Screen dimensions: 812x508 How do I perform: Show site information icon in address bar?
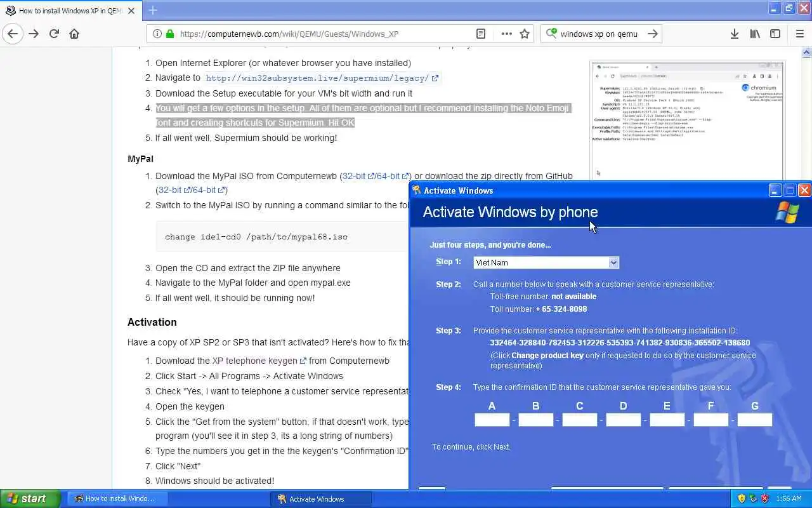[x=157, y=34]
